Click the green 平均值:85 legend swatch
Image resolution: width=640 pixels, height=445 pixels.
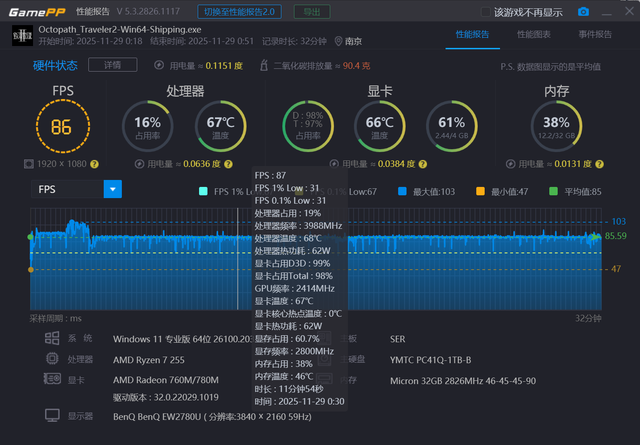553,191
